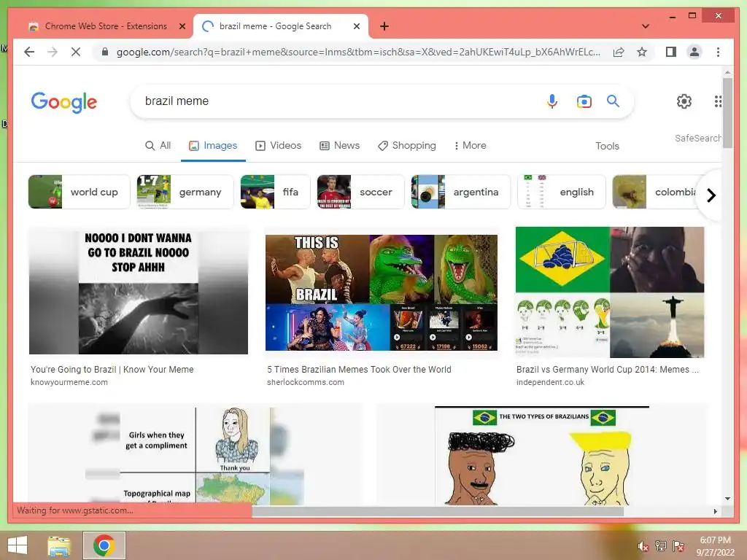
Task: Go back with the browser back arrow
Action: (x=29, y=52)
